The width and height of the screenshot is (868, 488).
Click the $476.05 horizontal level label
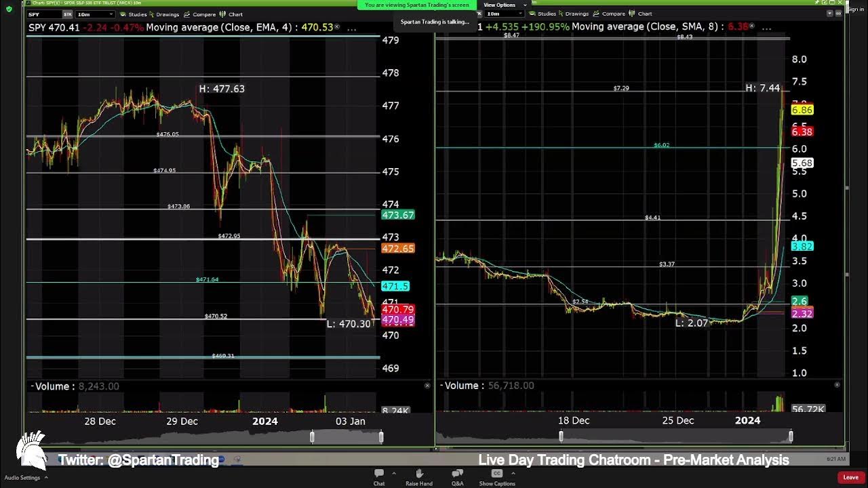click(167, 134)
